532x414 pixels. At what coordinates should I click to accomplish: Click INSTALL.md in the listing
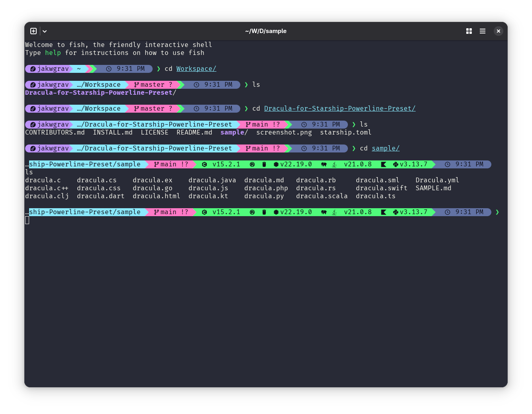coord(113,133)
